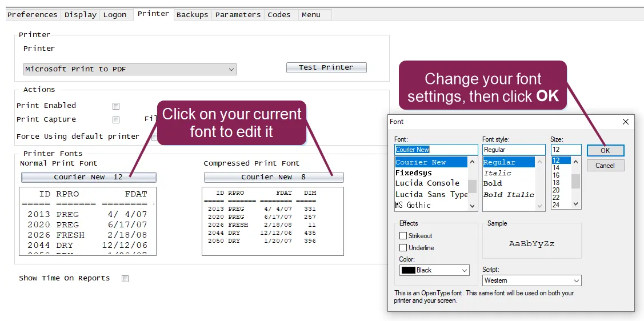Screen dimensions: 644x321
Task: Select size 22 in size list
Action: coord(561,198)
